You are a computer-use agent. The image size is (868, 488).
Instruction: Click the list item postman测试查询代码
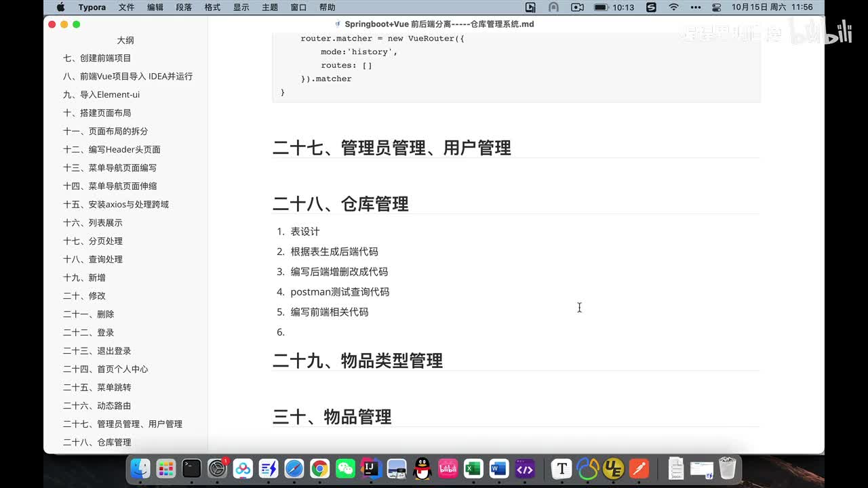click(340, 292)
